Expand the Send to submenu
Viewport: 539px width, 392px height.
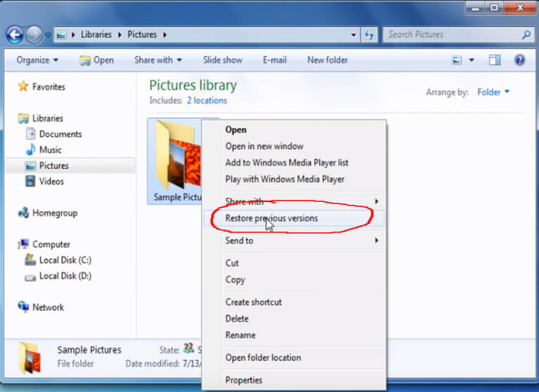(294, 241)
